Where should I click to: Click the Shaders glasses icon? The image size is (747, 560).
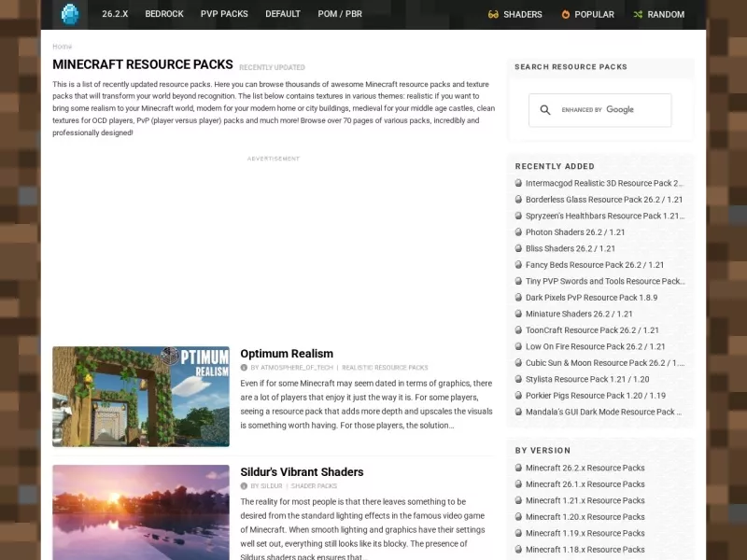click(493, 14)
